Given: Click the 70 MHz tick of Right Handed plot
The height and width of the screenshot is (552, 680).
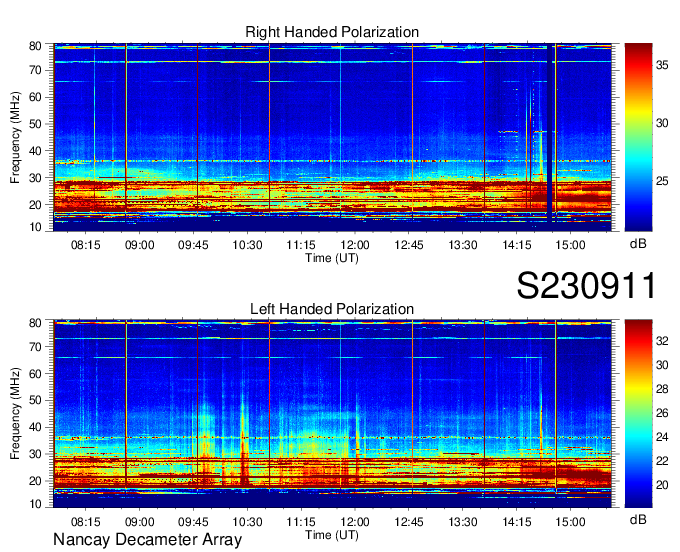Looking at the screenshot, I should (35, 70).
